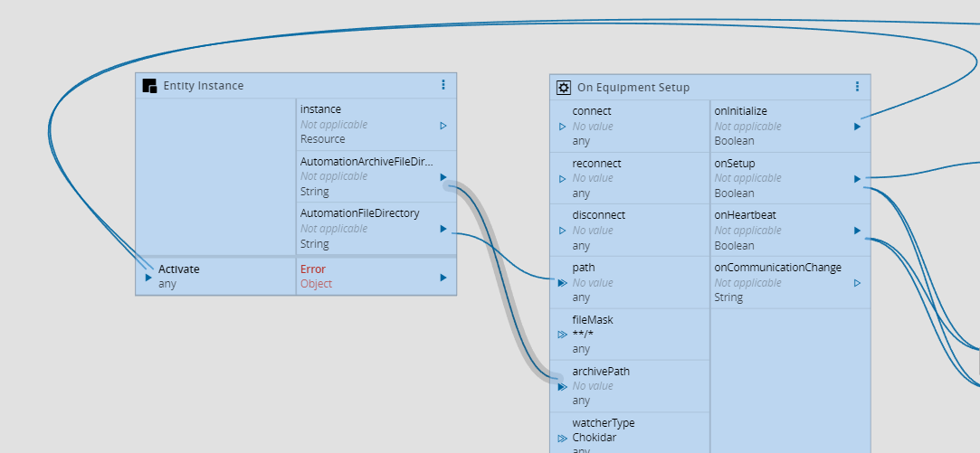980x453 pixels.
Task: Click the connect input port arrow
Action: click(x=562, y=127)
